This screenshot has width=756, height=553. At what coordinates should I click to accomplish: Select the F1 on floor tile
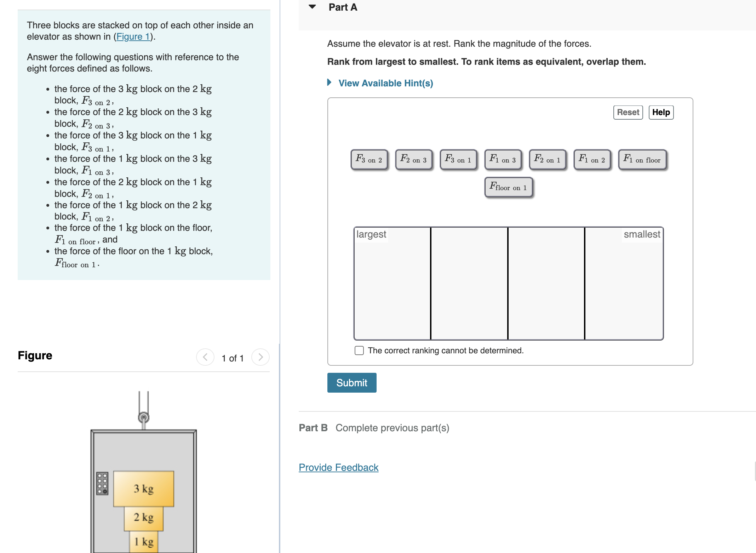pyautogui.click(x=642, y=160)
